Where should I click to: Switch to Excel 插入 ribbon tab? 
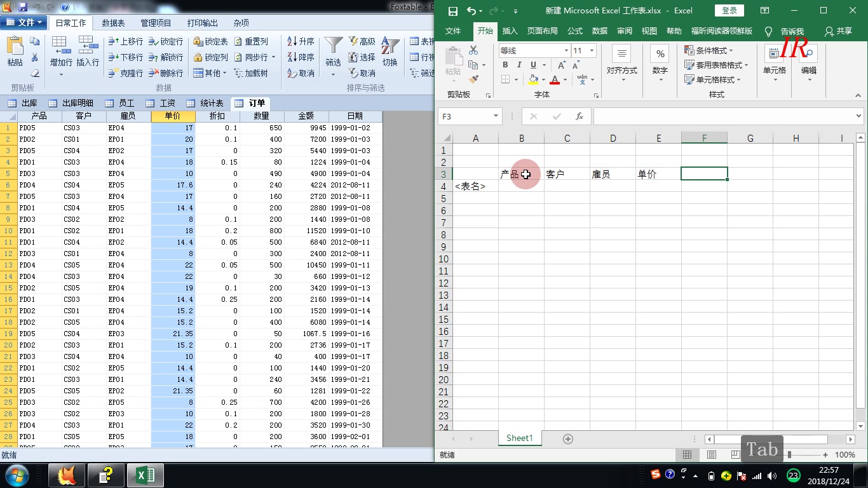point(510,30)
